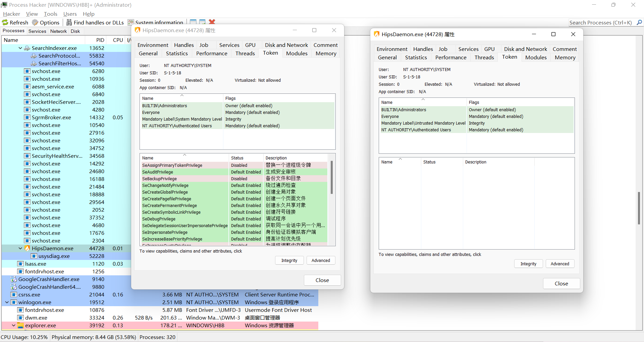Open Environment tab in front properties window

392,49
